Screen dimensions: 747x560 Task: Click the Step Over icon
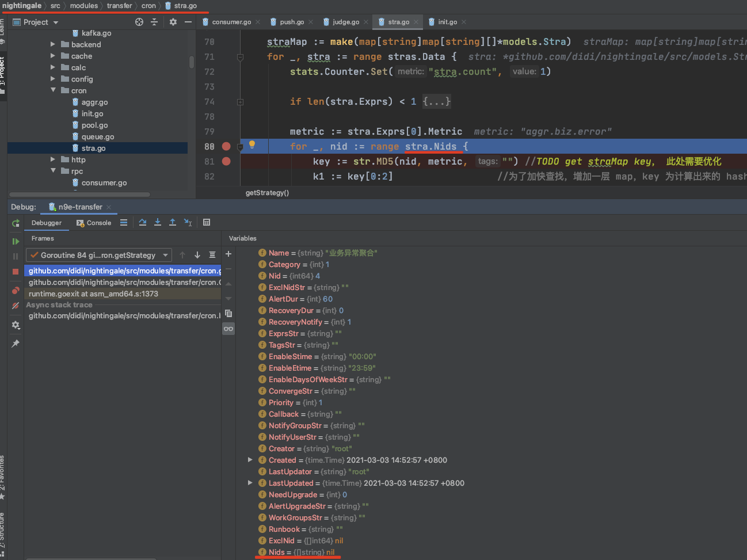[143, 223]
